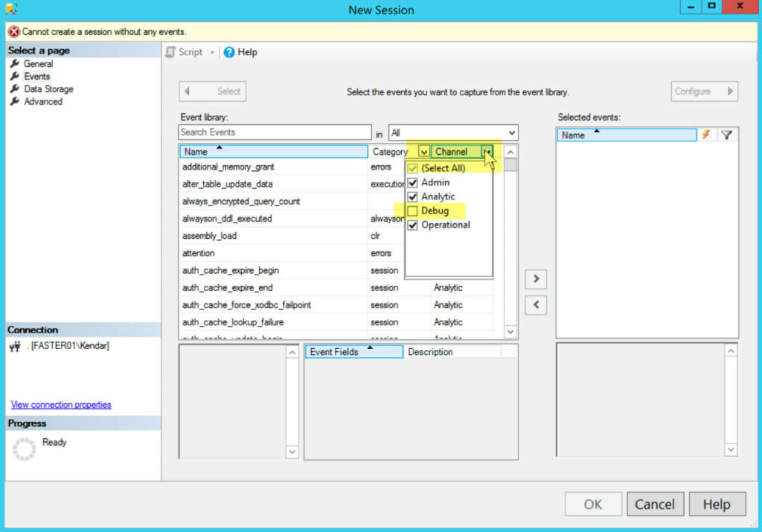Open the Category column filter dropdown
This screenshot has height=532, width=762.
(423, 152)
